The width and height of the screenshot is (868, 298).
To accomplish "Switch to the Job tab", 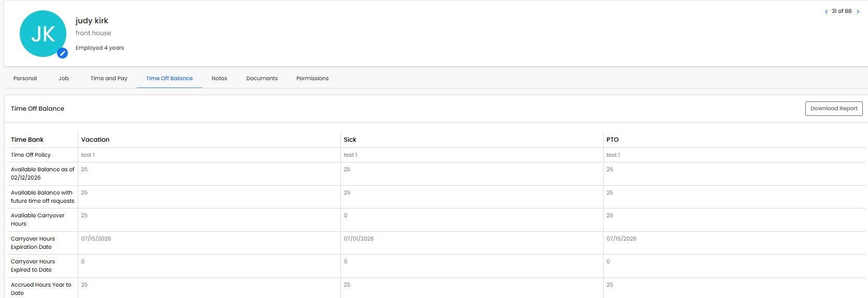I will coord(63,79).
